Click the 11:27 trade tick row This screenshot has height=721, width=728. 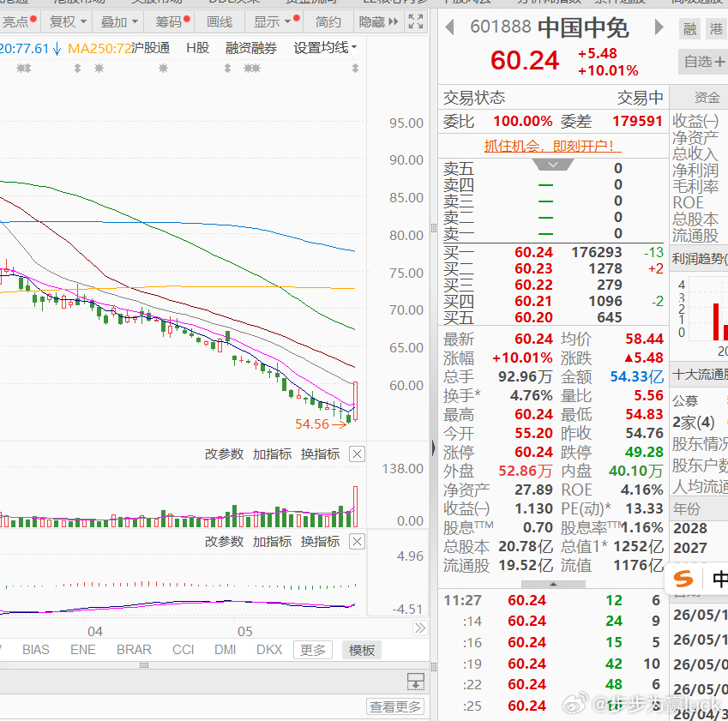[552, 600]
